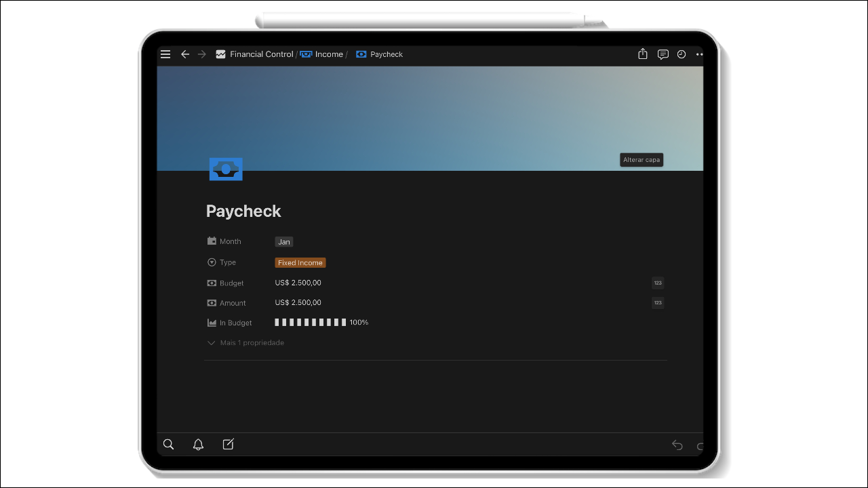The image size is (868, 488).
Task: Open the comments icon
Action: [x=663, y=54]
